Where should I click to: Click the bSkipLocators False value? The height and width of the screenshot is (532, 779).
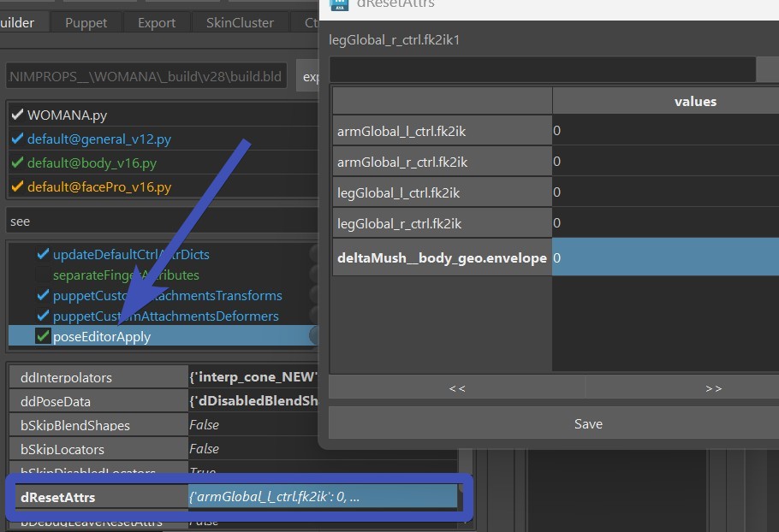point(253,449)
